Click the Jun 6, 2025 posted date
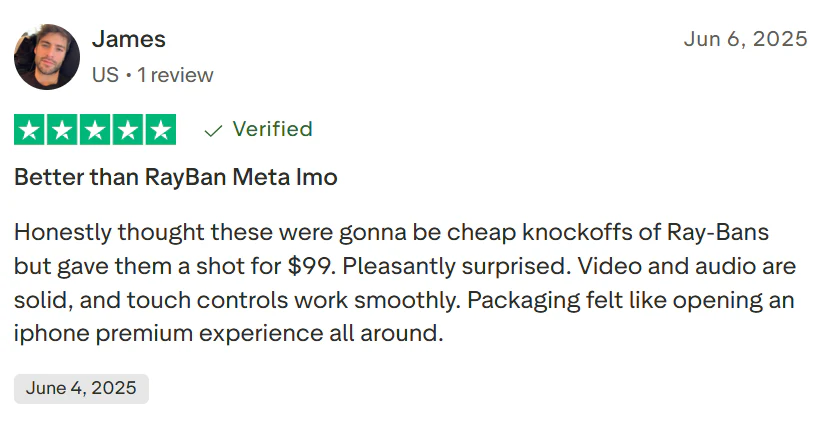This screenshot has width=826, height=425. (x=745, y=40)
